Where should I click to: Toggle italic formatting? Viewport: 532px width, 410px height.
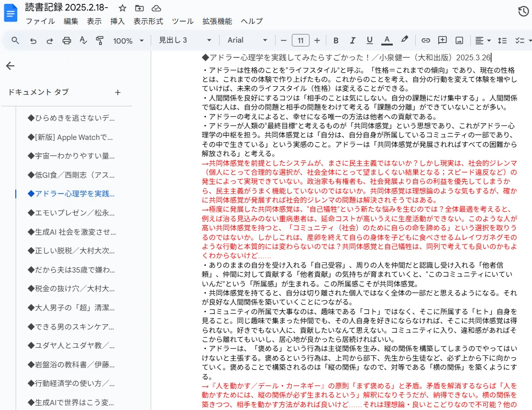point(353,40)
